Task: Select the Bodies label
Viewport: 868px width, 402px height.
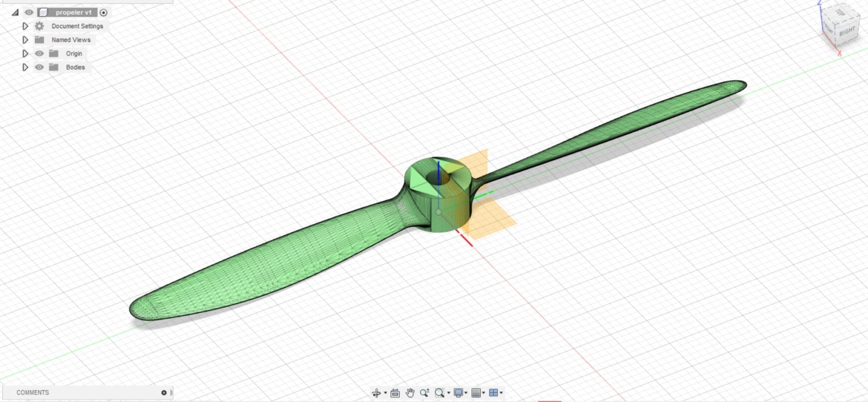Action: (75, 67)
